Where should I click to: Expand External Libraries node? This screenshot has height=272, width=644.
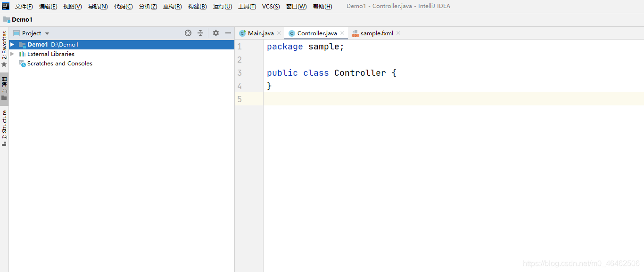point(12,54)
